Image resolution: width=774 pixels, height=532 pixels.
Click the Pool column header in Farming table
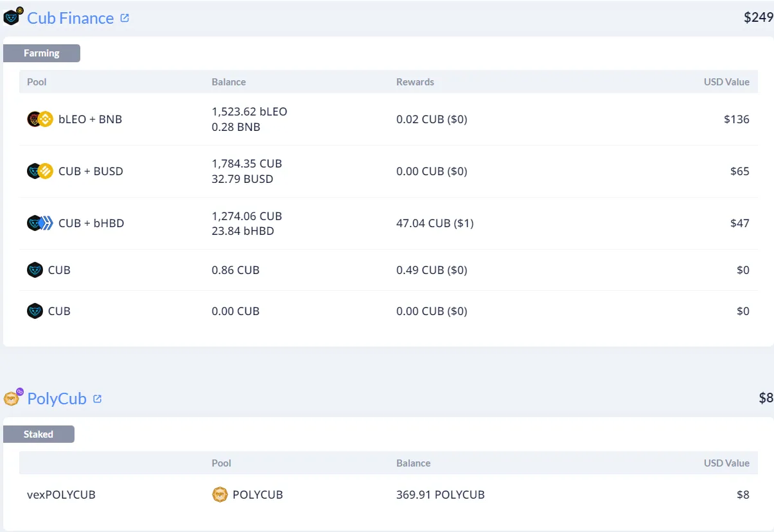coord(37,82)
